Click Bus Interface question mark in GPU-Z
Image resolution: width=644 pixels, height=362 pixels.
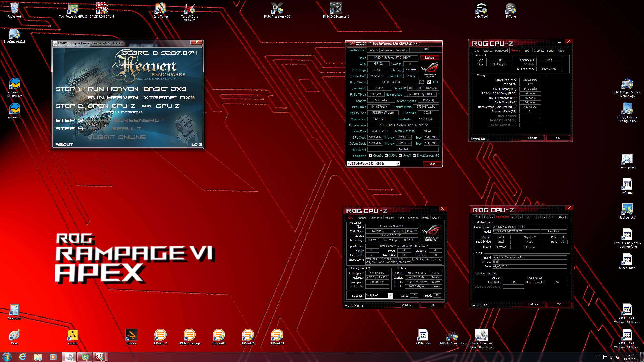click(438, 94)
